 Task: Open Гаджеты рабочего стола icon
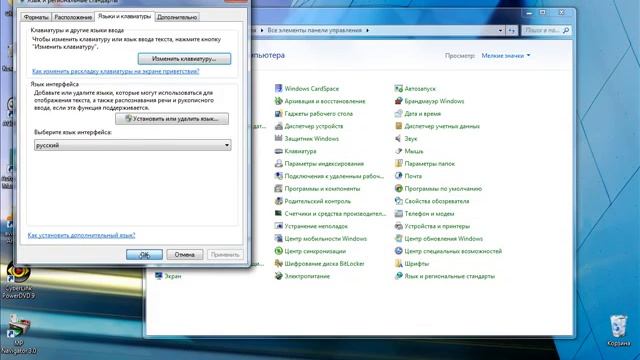pyautogui.click(x=279, y=113)
